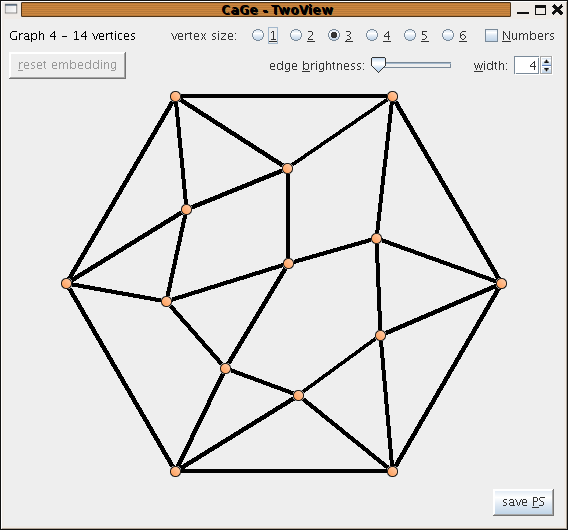Click the leftmost graph vertex
Image resolution: width=568 pixels, height=530 pixels.
pyautogui.click(x=66, y=283)
